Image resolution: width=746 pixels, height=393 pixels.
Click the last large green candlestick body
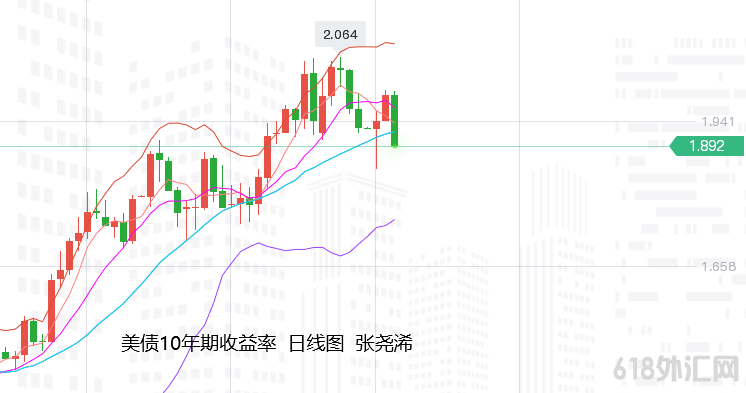click(x=394, y=120)
